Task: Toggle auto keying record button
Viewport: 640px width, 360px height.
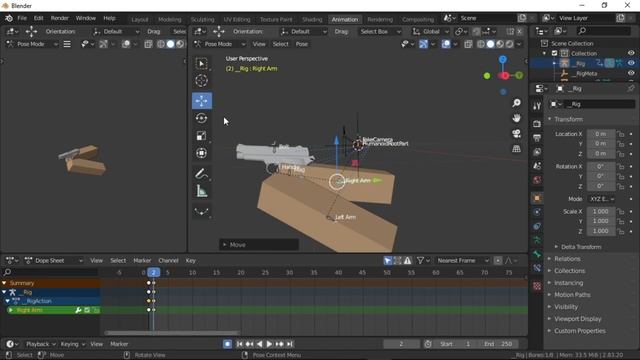Action: (x=227, y=344)
